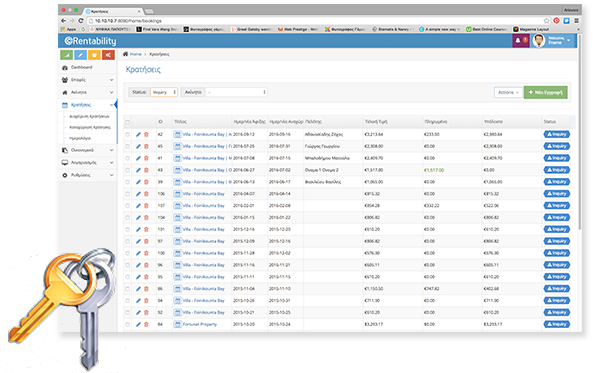
Task: Edit booking 42 with pencil icon
Action: click(x=138, y=134)
